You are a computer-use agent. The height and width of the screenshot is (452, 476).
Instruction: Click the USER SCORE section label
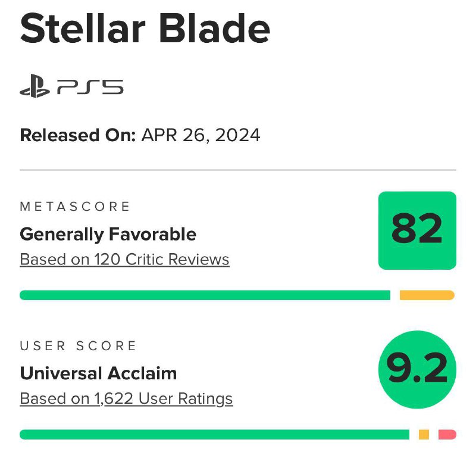[x=79, y=346]
